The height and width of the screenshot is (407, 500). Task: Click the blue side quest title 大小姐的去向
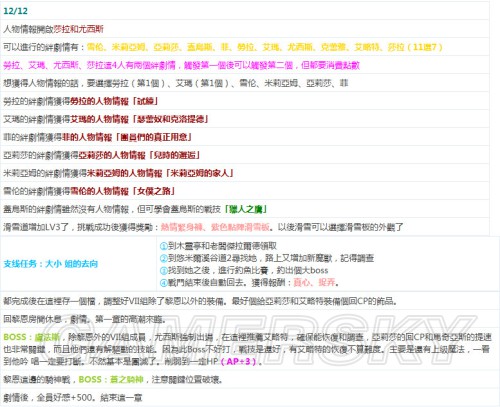point(51,264)
